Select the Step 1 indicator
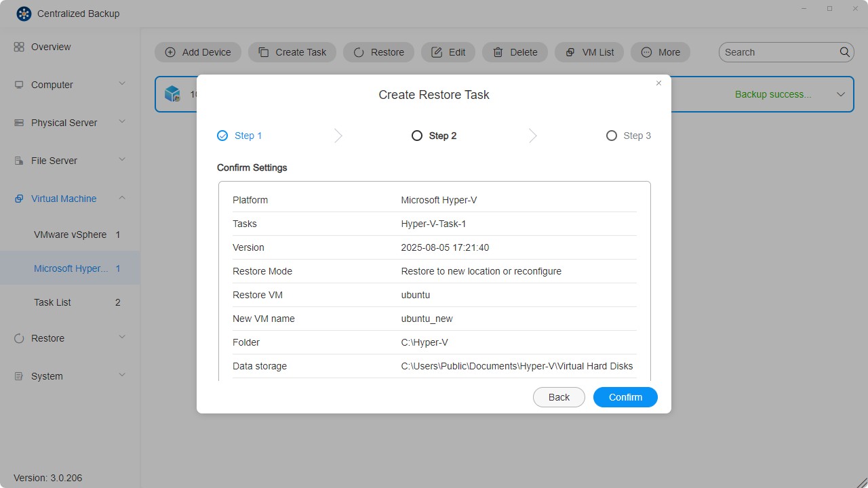 pyautogui.click(x=222, y=136)
